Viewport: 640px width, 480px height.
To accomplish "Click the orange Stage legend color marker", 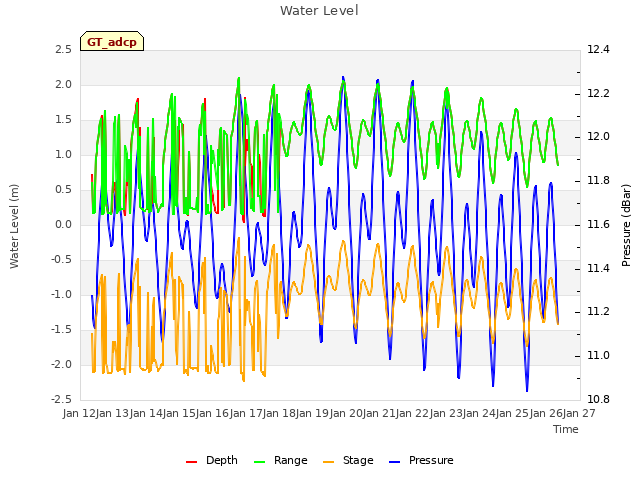I will 328,462.
